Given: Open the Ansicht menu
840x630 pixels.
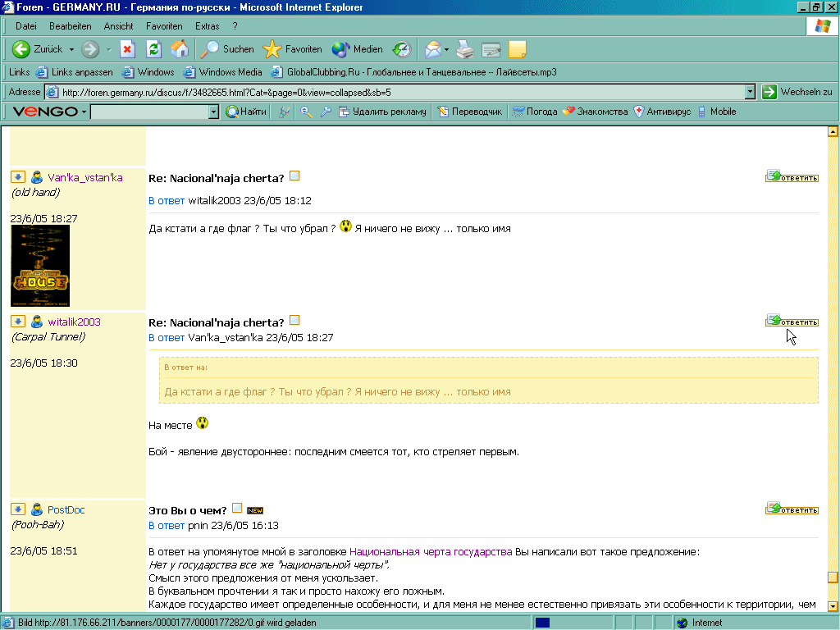Looking at the screenshot, I should click(x=118, y=26).
